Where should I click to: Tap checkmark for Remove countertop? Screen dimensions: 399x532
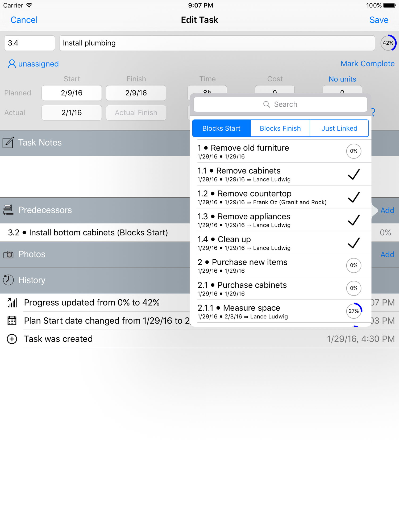pos(354,197)
